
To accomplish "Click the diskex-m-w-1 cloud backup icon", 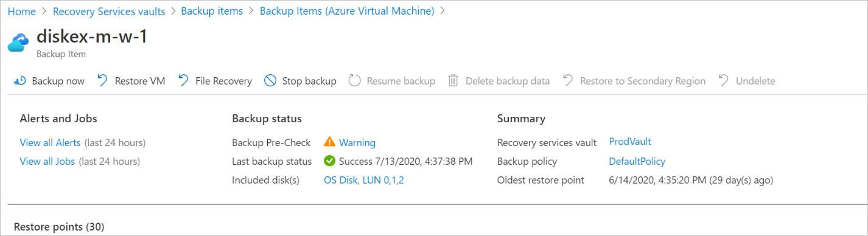I will pyautogui.click(x=18, y=43).
